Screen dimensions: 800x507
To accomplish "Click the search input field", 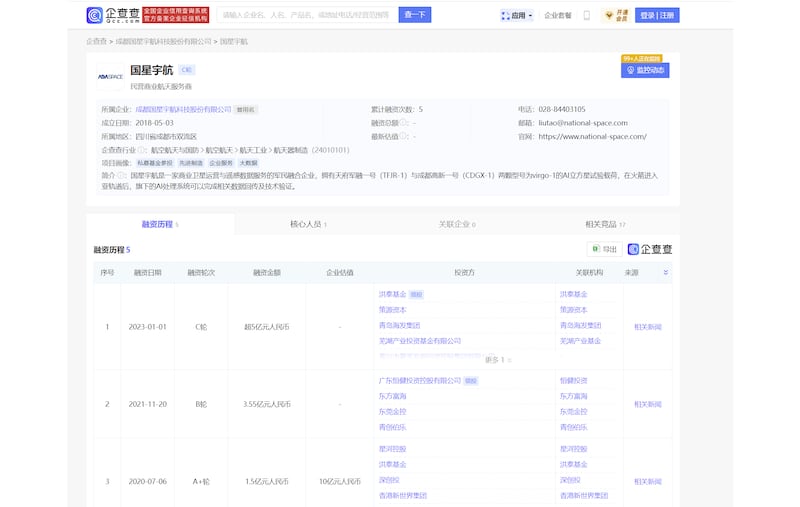I will tap(305, 15).
